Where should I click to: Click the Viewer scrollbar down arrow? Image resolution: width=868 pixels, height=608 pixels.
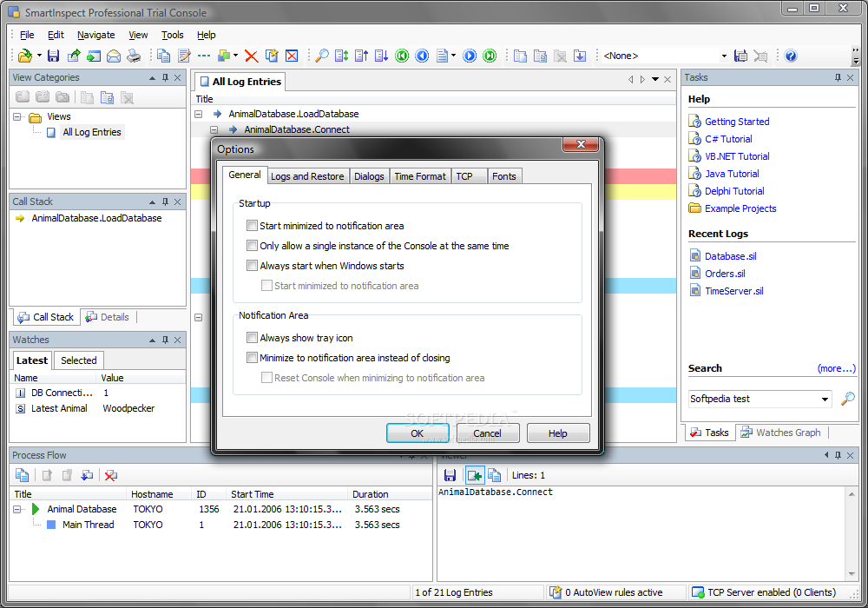(x=852, y=573)
